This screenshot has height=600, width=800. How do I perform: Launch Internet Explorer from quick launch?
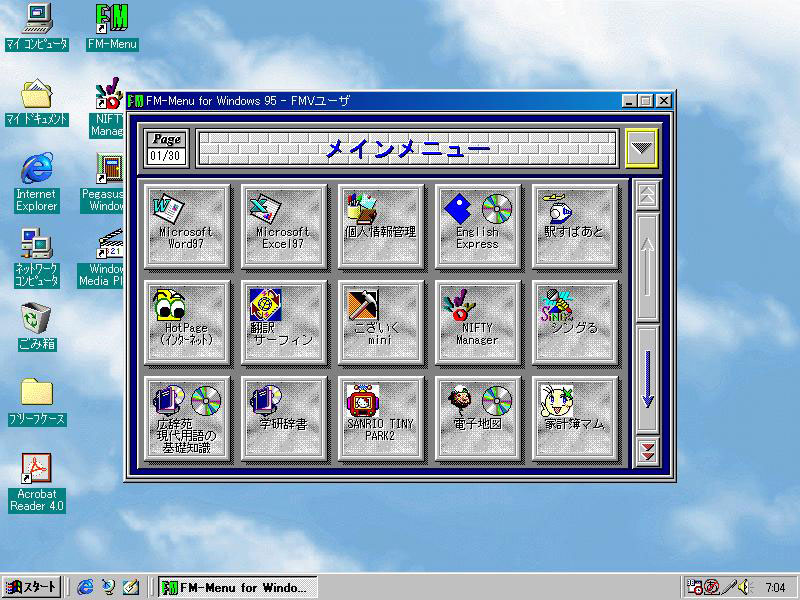tap(85, 587)
